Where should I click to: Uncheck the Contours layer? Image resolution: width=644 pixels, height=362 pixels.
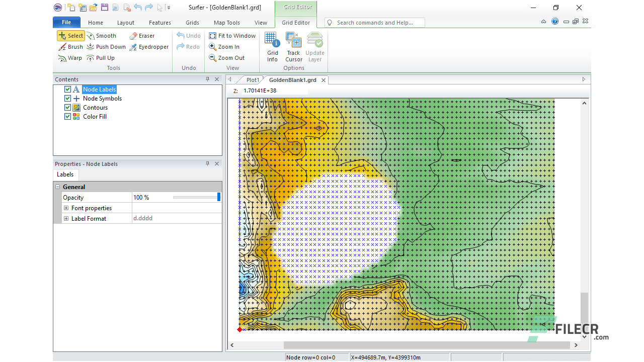point(67,107)
